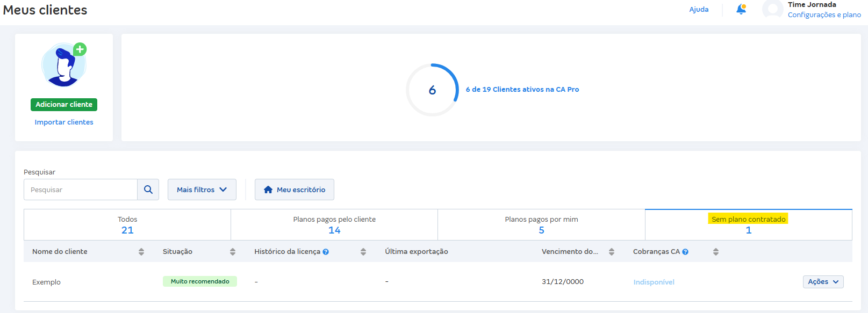Click the help icon beside Histórico da licença
Viewport: 868px width, 313px height.
click(x=326, y=252)
